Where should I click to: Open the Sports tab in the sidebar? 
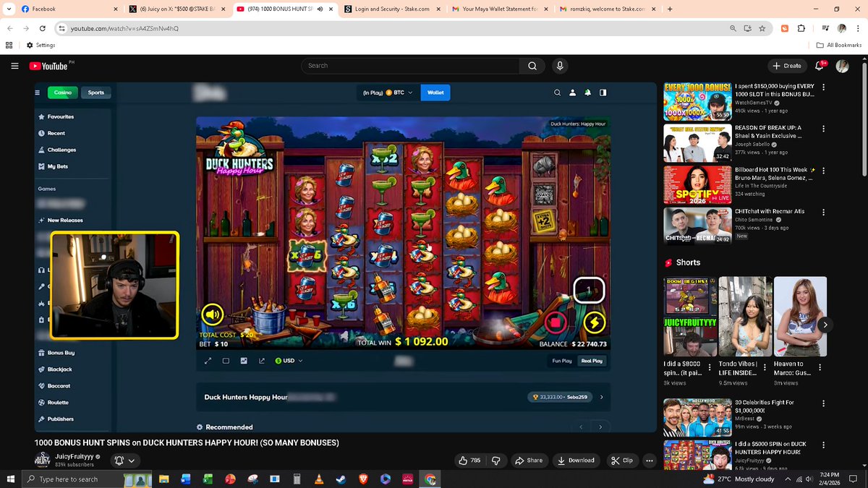coord(96,93)
